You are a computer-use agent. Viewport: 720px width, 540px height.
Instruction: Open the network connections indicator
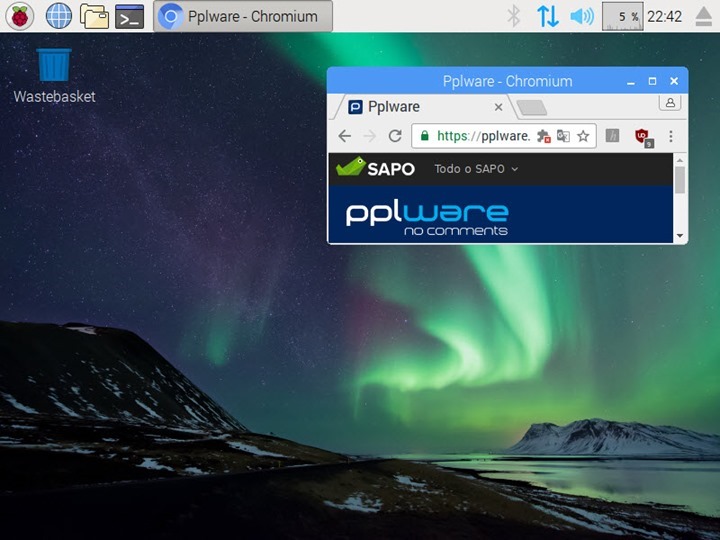547,16
